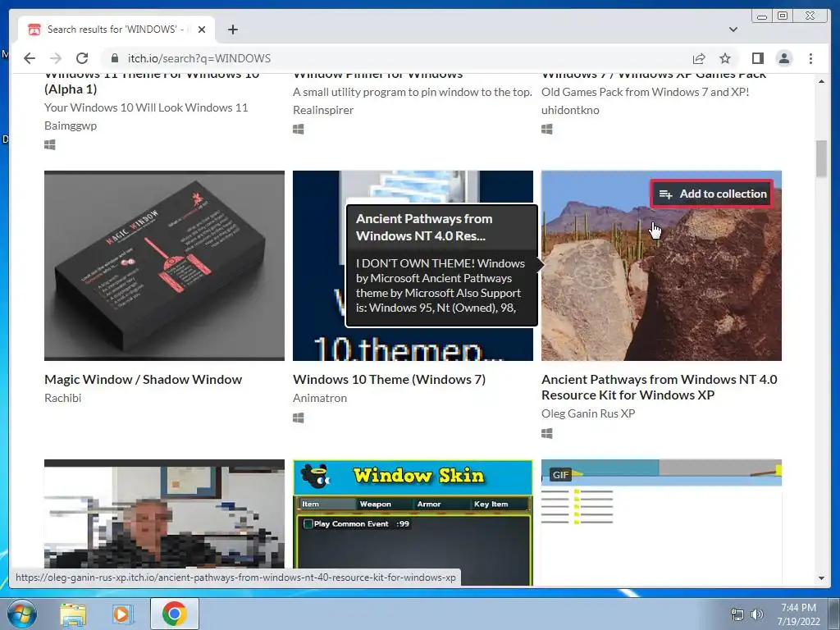The image size is (840, 630).
Task: Click 'Old Games Pack from Windows 7 and XP!' text
Action: pyautogui.click(x=645, y=92)
